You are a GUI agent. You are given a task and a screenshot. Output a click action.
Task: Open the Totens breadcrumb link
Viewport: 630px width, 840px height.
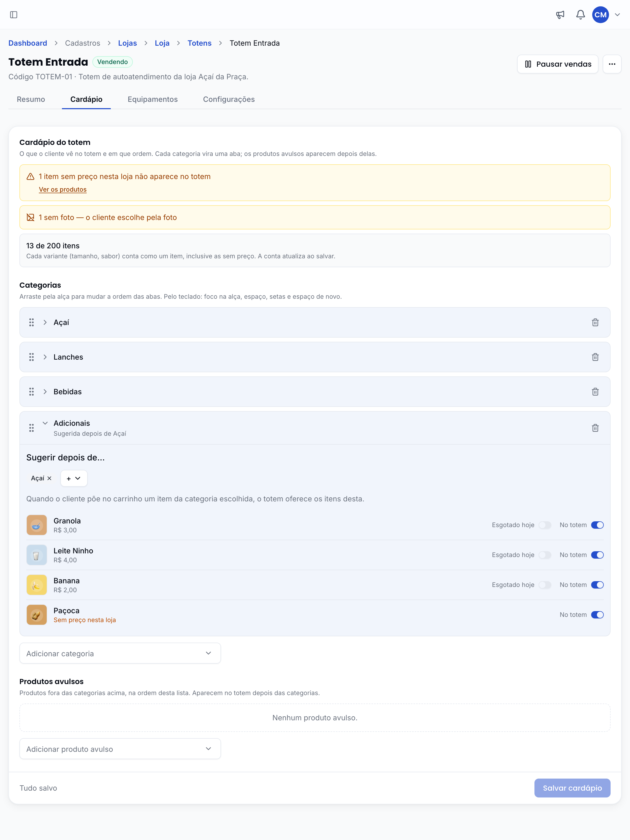(199, 43)
